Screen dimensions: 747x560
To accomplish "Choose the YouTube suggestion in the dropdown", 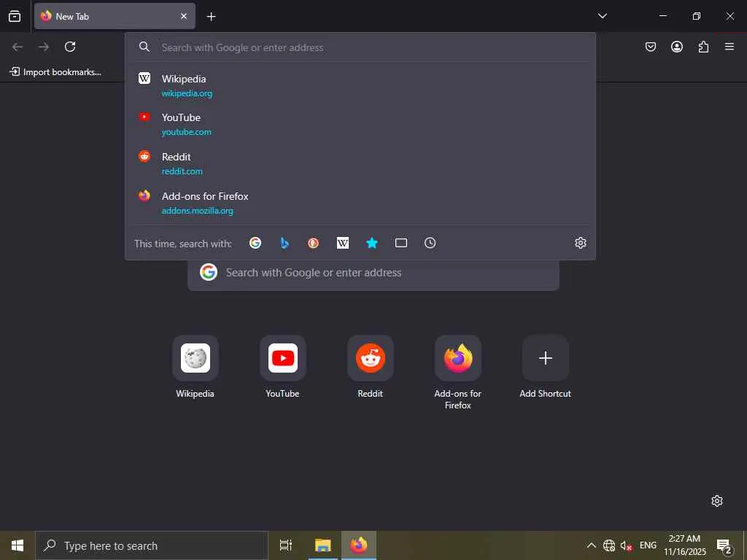I will 360,124.
